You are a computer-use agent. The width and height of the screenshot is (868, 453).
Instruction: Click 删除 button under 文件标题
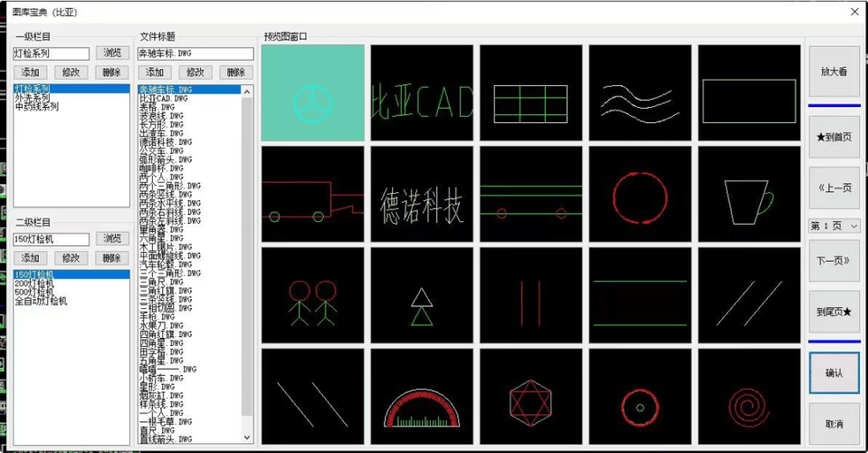(x=236, y=72)
